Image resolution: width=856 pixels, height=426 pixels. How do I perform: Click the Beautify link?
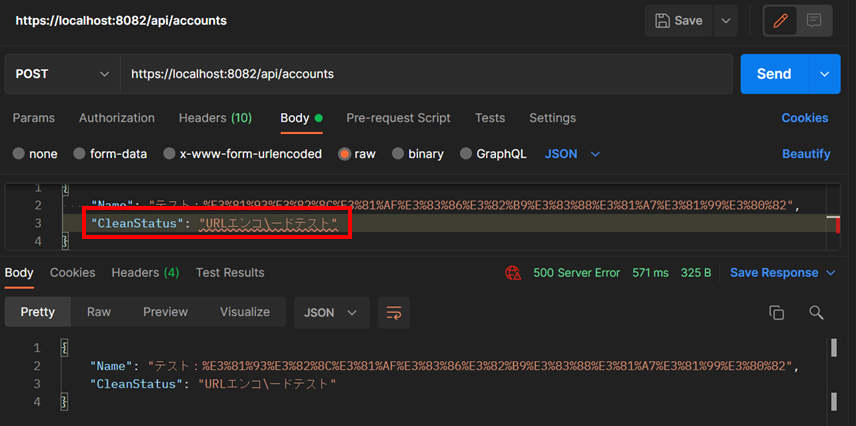(x=805, y=154)
